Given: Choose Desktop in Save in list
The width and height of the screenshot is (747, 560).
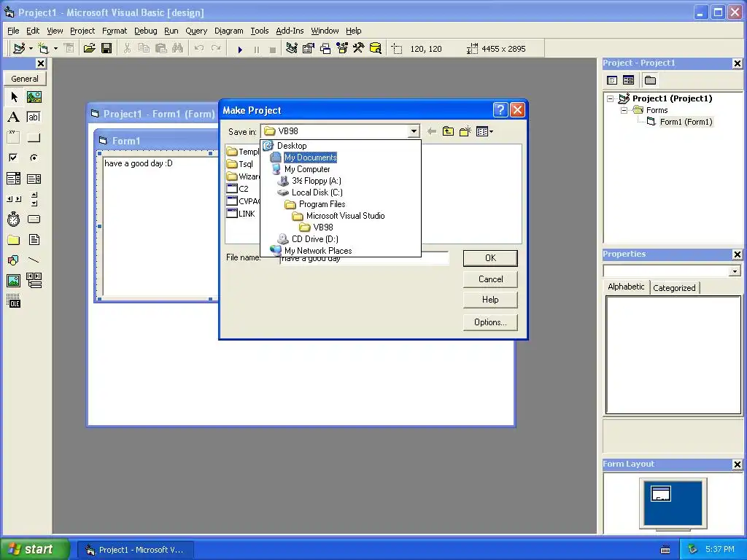Looking at the screenshot, I should click(x=292, y=146).
